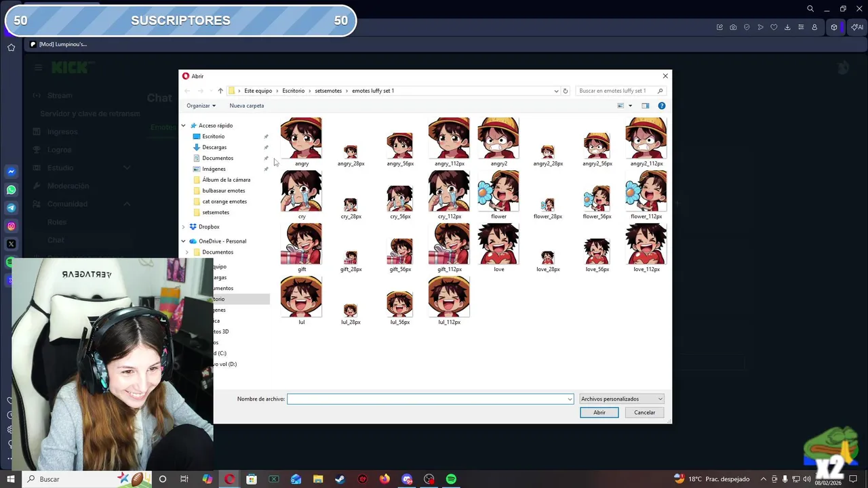
Task: Click the Opera heart bookmarks icon
Action: click(x=774, y=27)
